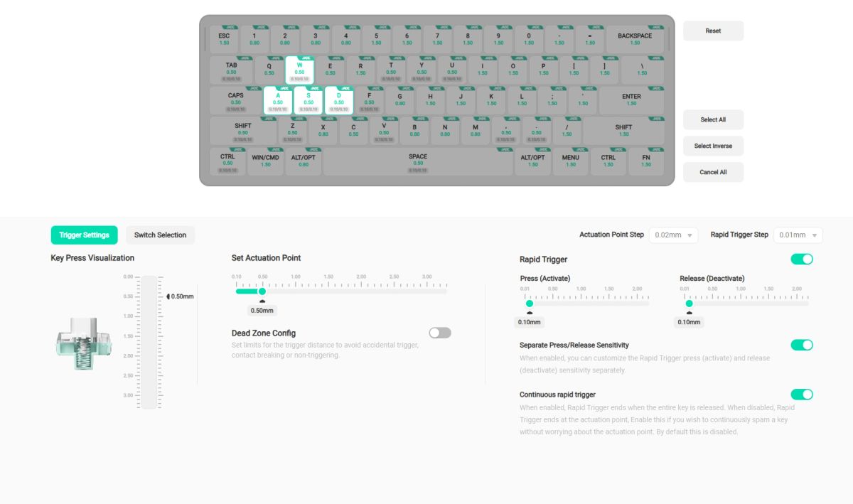
Task: Click the Select All button
Action: pyautogui.click(x=713, y=119)
